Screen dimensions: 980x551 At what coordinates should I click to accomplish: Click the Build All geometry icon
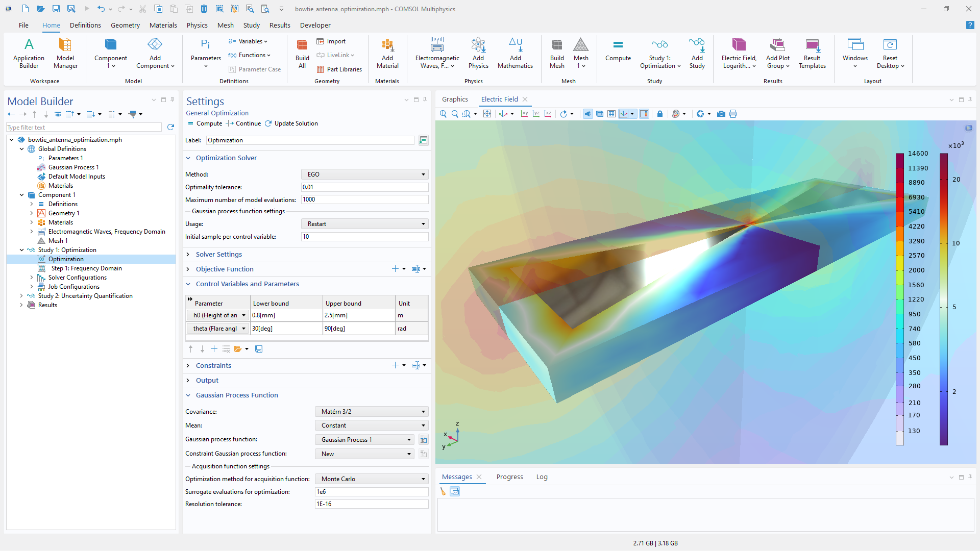click(x=302, y=53)
